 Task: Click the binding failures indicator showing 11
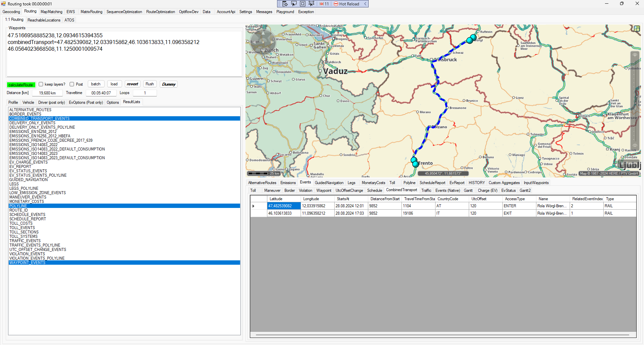click(324, 4)
